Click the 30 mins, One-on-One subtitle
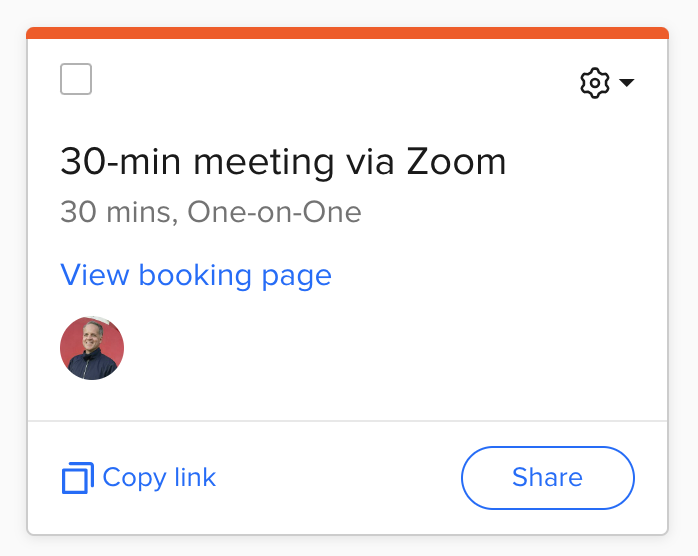The width and height of the screenshot is (698, 556). (211, 212)
